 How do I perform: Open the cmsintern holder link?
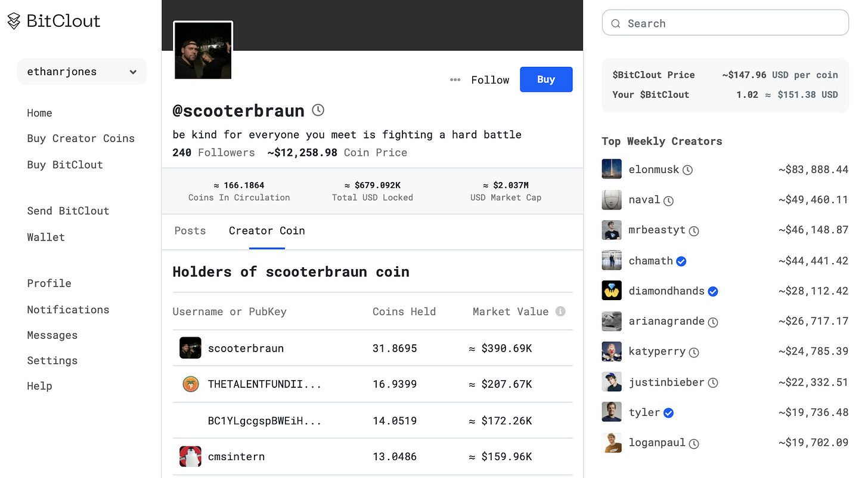pyautogui.click(x=236, y=457)
